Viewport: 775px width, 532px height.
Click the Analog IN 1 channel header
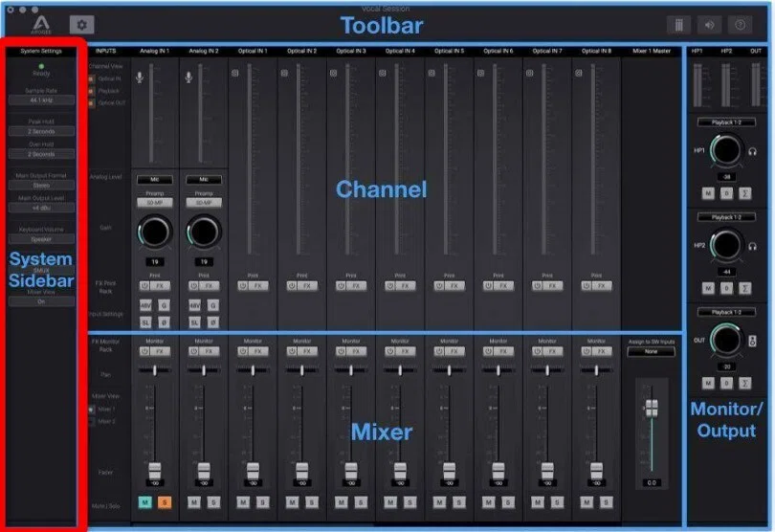[154, 51]
